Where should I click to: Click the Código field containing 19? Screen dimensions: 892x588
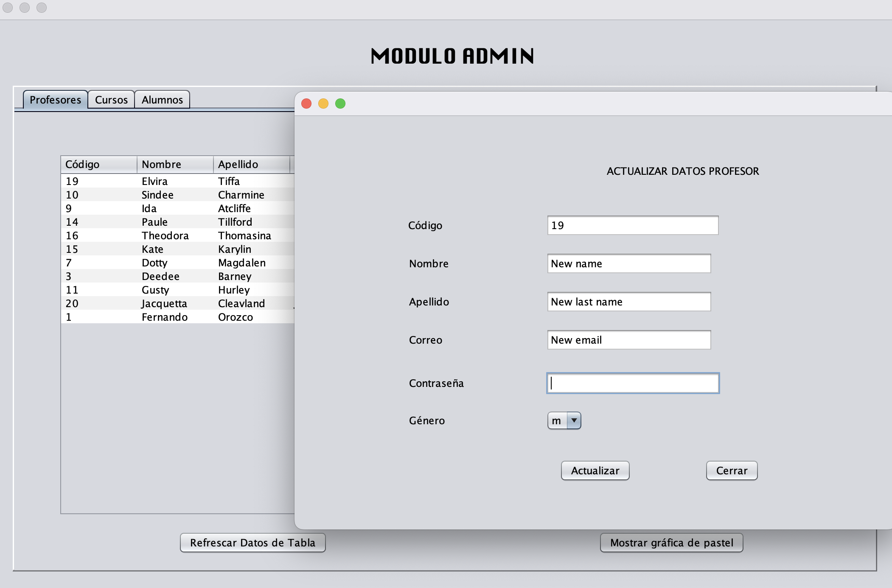[633, 225]
